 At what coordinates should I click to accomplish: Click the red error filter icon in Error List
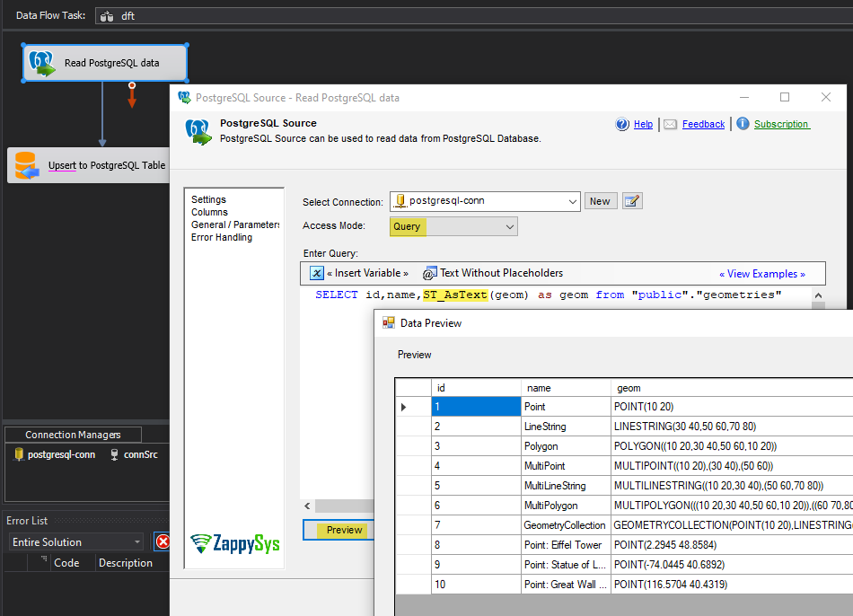click(x=163, y=541)
